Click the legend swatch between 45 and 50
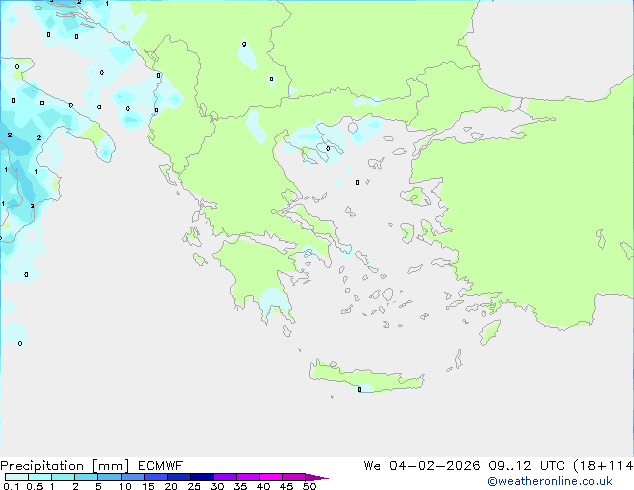 [294, 477]
